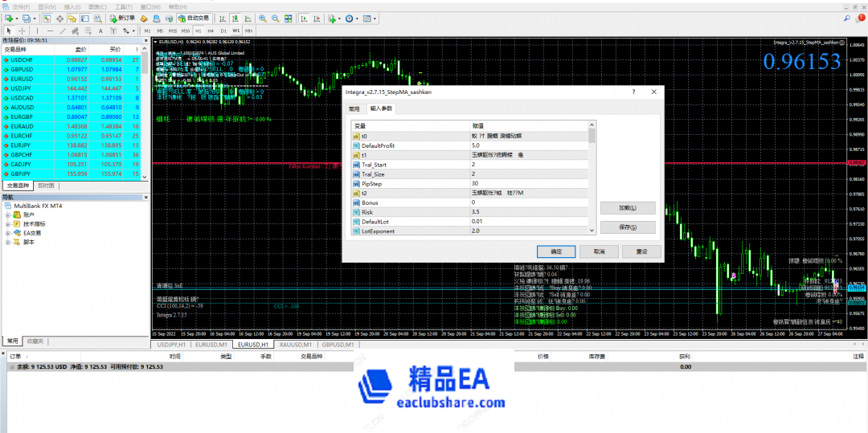868x433 pixels.
Task: Switch to M1 timeframe
Action: pyautogui.click(x=147, y=31)
